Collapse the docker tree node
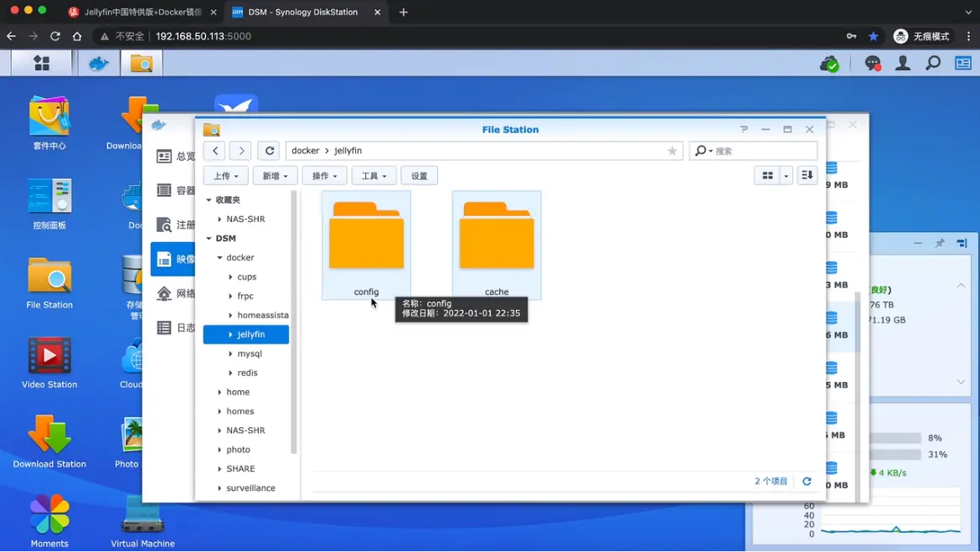The height and width of the screenshot is (552, 980). 220,258
